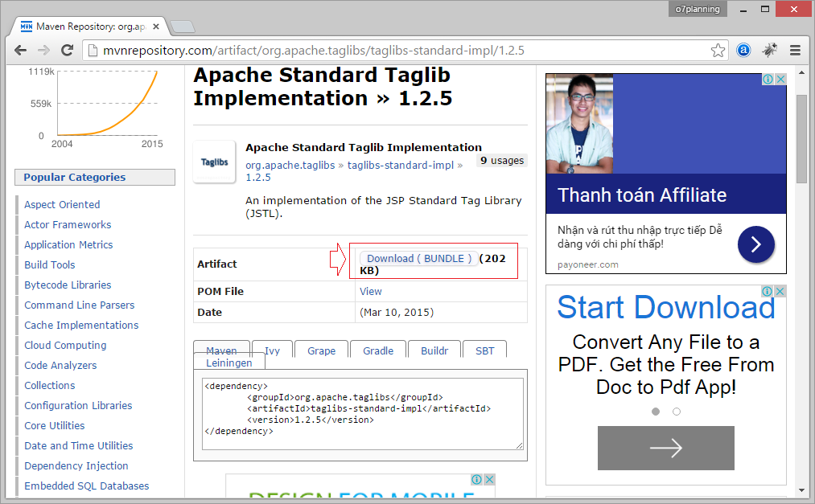The image size is (815, 504).
Task: Select the Maven Repository browser tab
Action: pos(88,27)
